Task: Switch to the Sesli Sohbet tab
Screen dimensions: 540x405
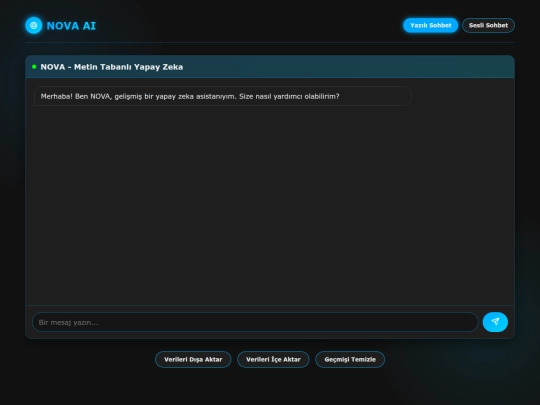Action: 488,25
